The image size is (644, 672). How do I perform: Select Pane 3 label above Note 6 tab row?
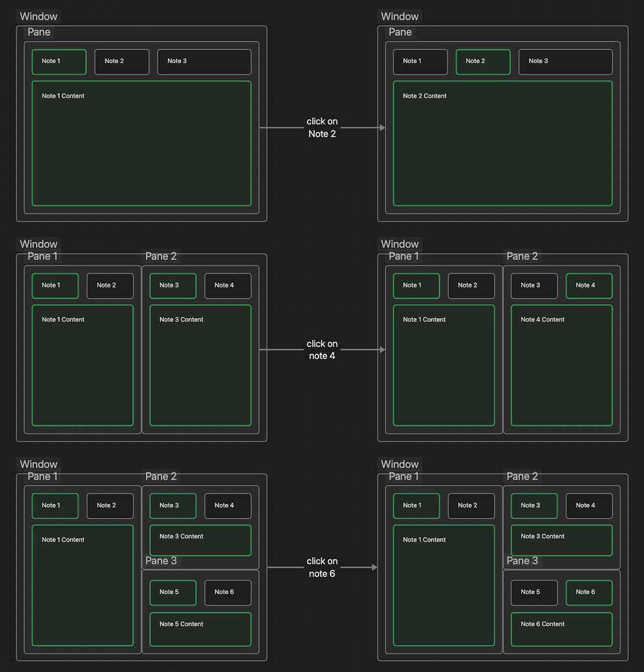523,561
